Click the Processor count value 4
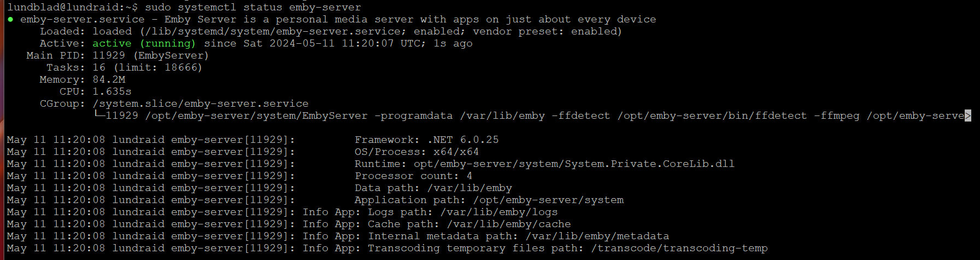Image resolution: width=980 pixels, height=260 pixels. pyautogui.click(x=469, y=176)
